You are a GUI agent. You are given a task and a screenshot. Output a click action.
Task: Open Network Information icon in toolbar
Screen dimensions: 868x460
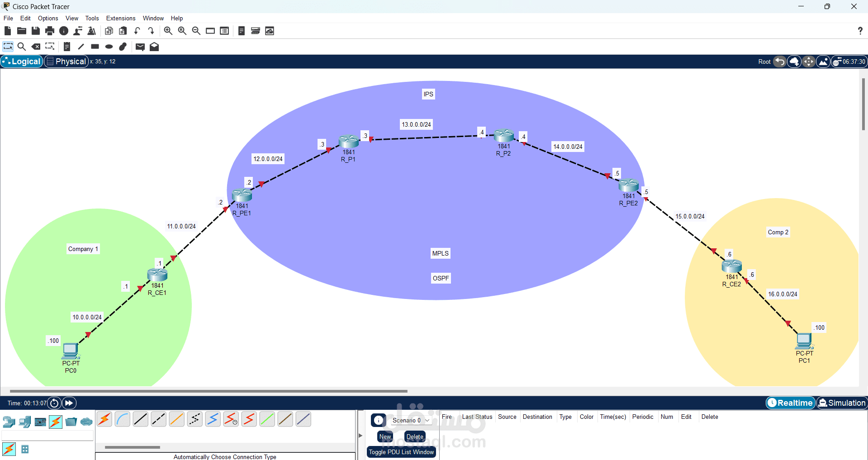[64, 31]
